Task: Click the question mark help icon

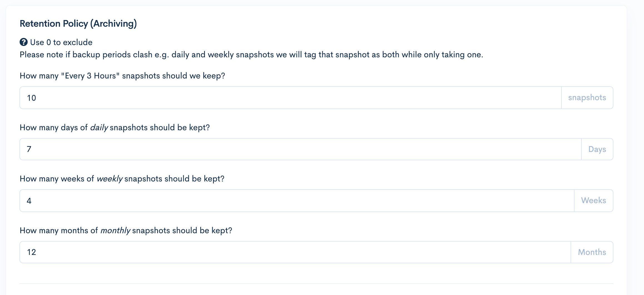Action: (24, 42)
